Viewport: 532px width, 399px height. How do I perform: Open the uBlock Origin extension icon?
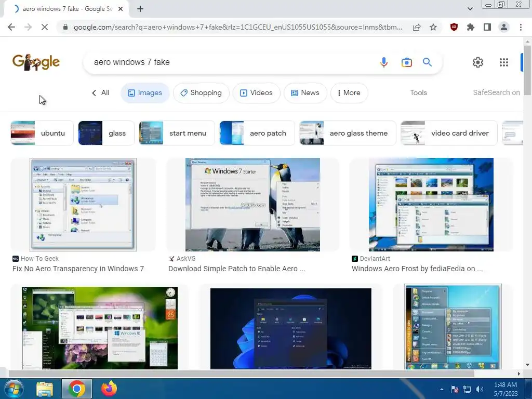[454, 27]
